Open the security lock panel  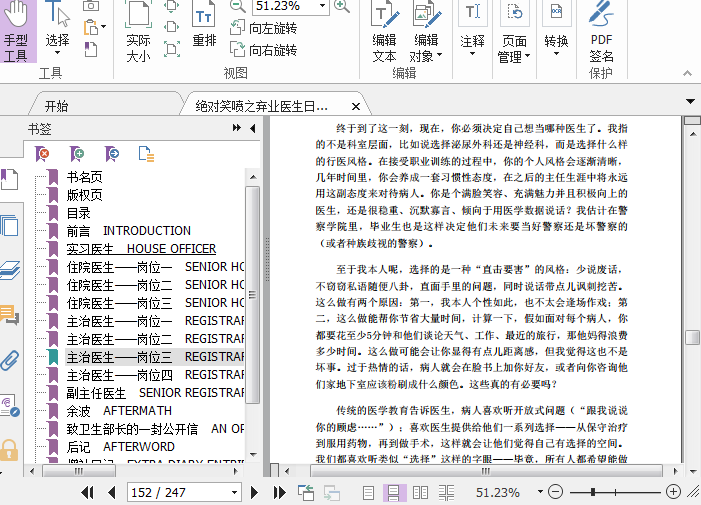pyautogui.click(x=9, y=450)
